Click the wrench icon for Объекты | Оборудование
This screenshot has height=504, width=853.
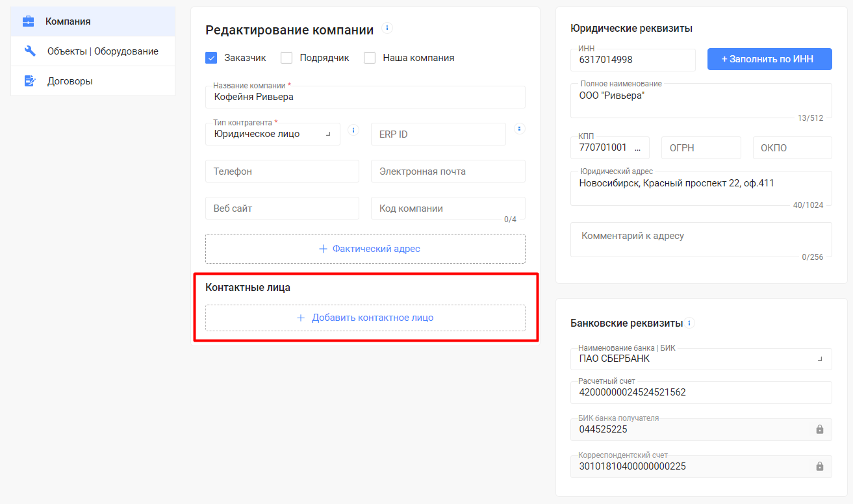(x=30, y=51)
